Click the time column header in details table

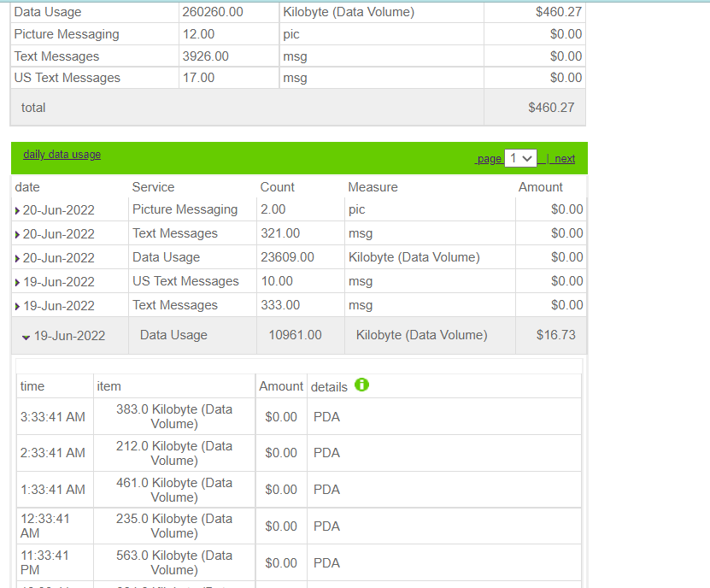pos(32,386)
